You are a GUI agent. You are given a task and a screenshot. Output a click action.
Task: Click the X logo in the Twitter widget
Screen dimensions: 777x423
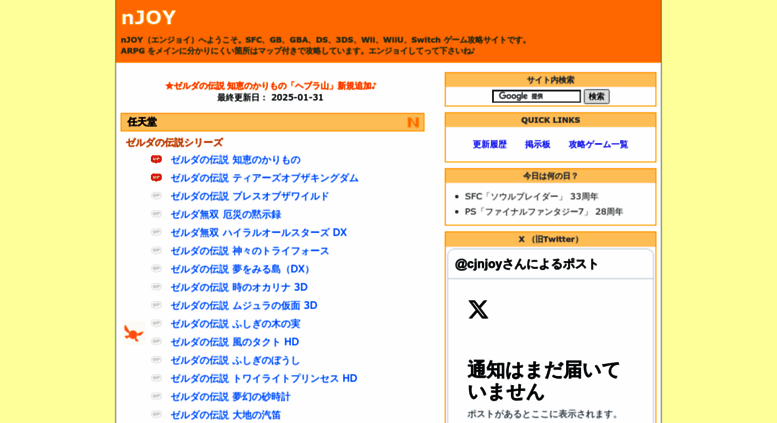point(478,310)
